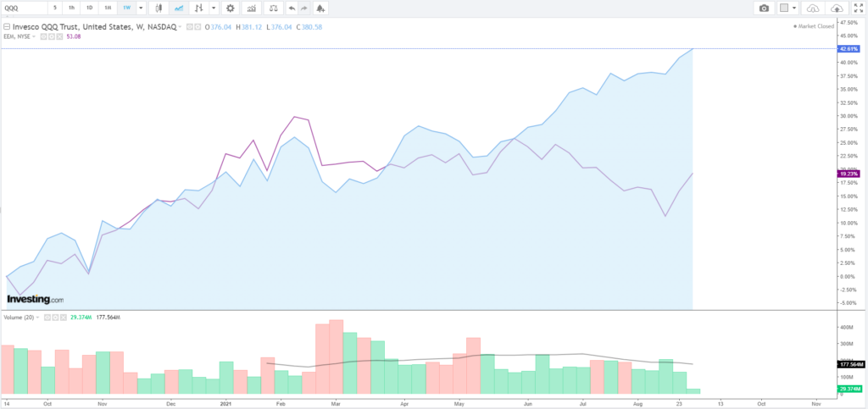Create an alert with the bell icon
This screenshot has width=868, height=409.
tap(320, 8)
